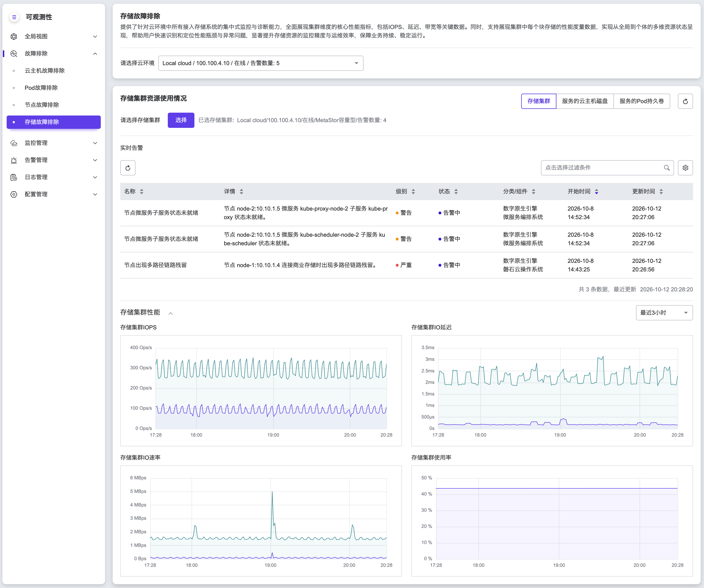Image resolution: width=704 pixels, height=588 pixels.
Task: Open 存储故障排除 in sidebar
Action: 54,122
